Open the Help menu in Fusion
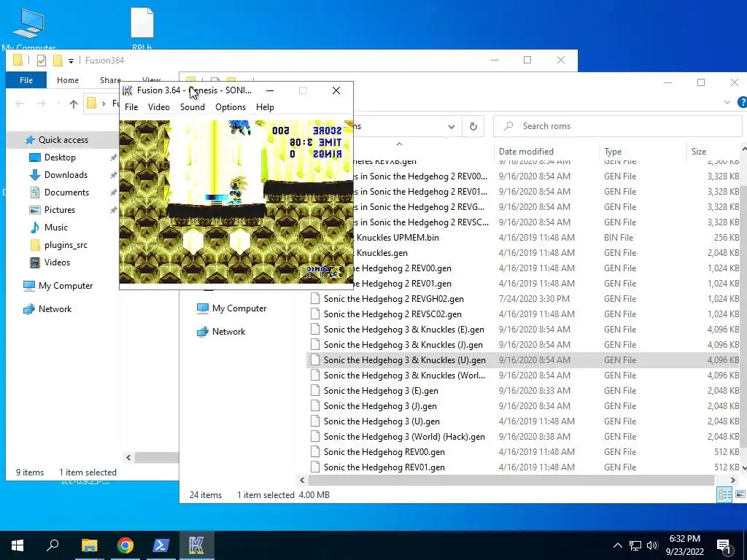This screenshot has height=560, width=747. pos(265,107)
